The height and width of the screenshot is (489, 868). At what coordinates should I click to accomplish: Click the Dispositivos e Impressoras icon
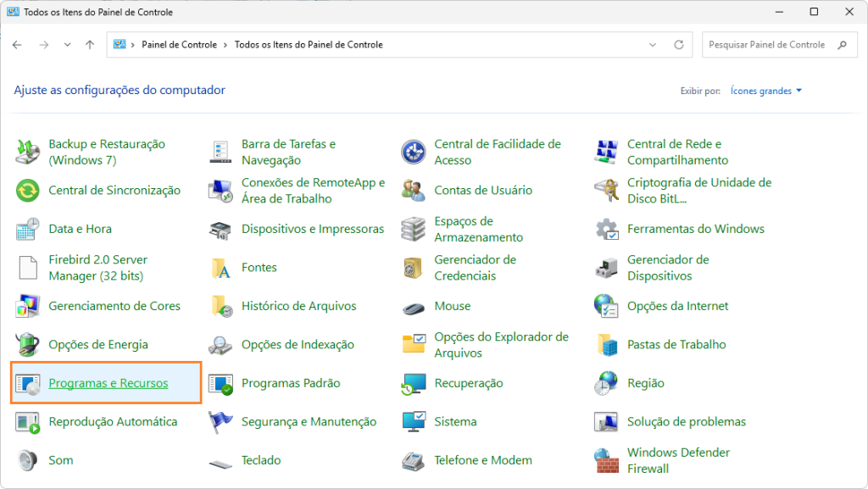point(220,230)
